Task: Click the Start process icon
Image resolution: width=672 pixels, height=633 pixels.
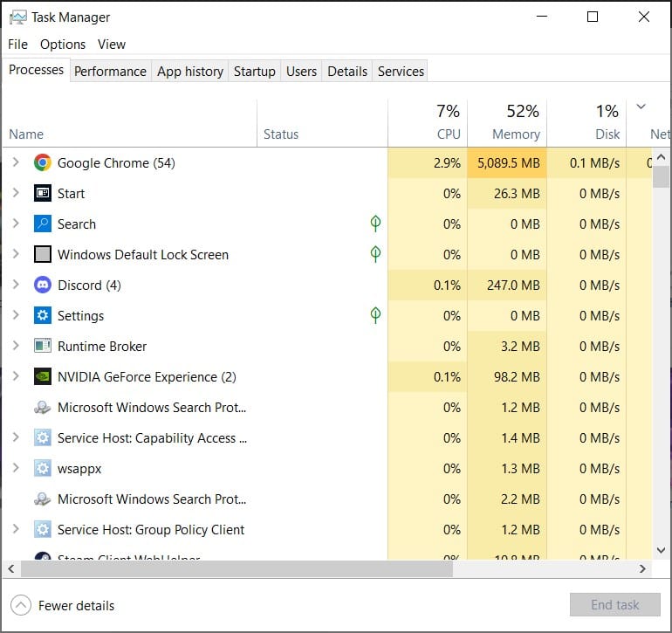Action: pos(43,194)
